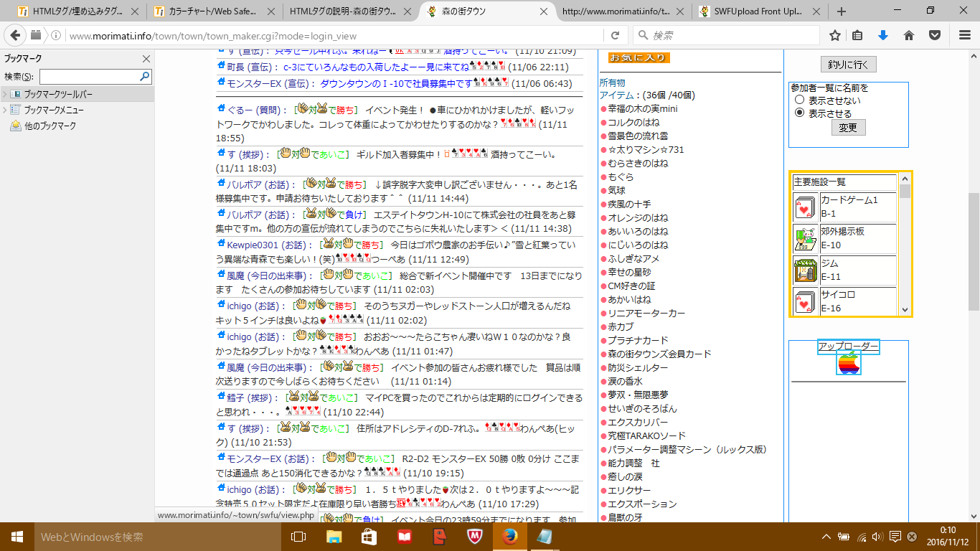The width and height of the screenshot is (980, 551).
Task: Select 他のブックマーク in bookmarks tree
Action: (50, 126)
